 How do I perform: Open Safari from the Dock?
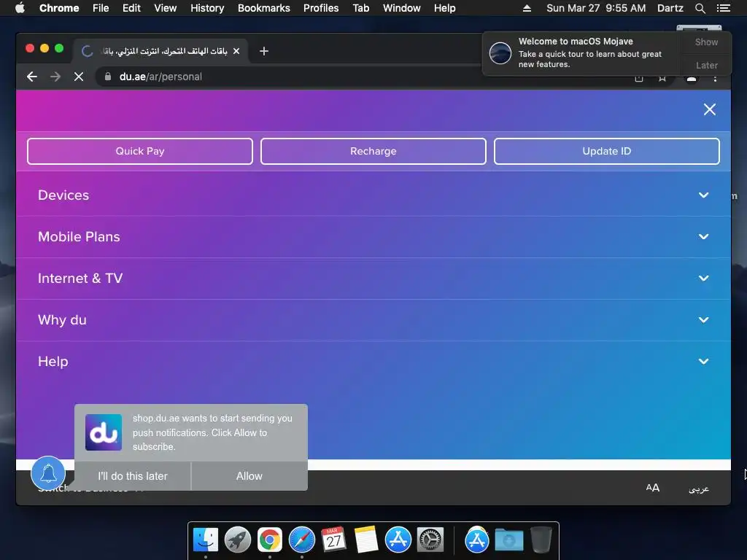click(302, 540)
